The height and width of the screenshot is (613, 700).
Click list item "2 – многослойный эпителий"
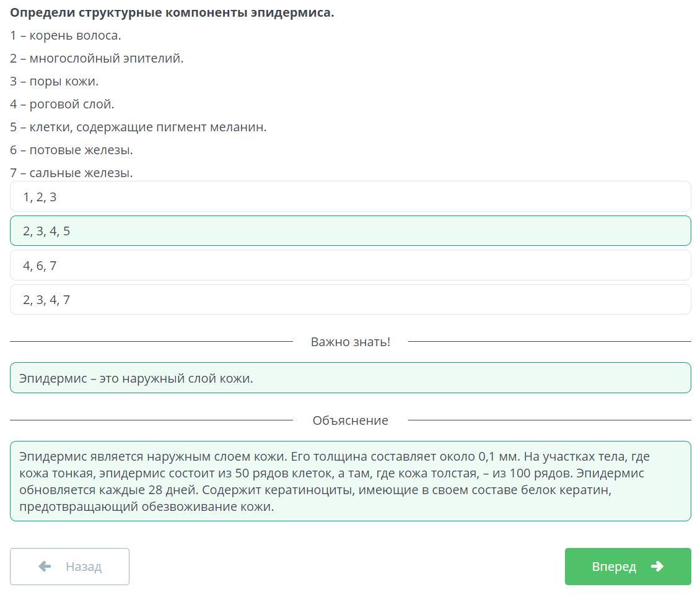pyautogui.click(x=97, y=58)
